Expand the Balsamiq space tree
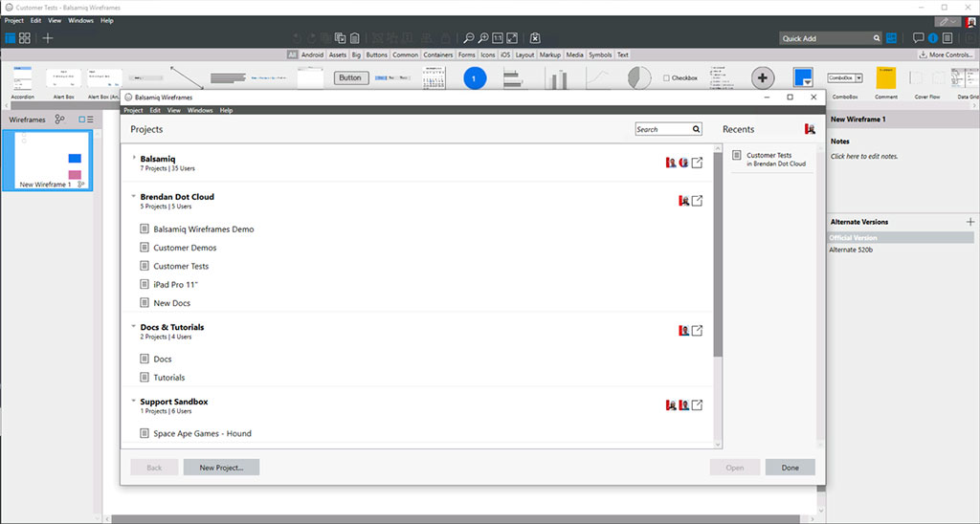Viewport: 980px width, 524px height. (x=134, y=157)
